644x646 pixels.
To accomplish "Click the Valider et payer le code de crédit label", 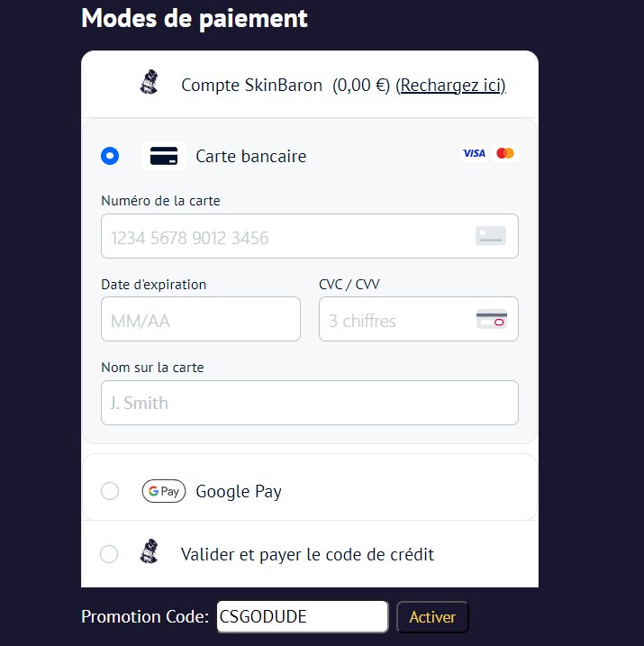I will (307, 554).
